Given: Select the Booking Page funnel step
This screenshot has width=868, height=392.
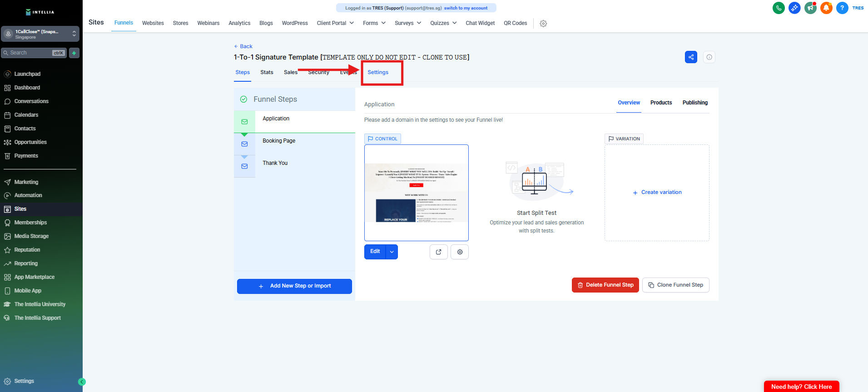Looking at the screenshot, I should (x=294, y=144).
